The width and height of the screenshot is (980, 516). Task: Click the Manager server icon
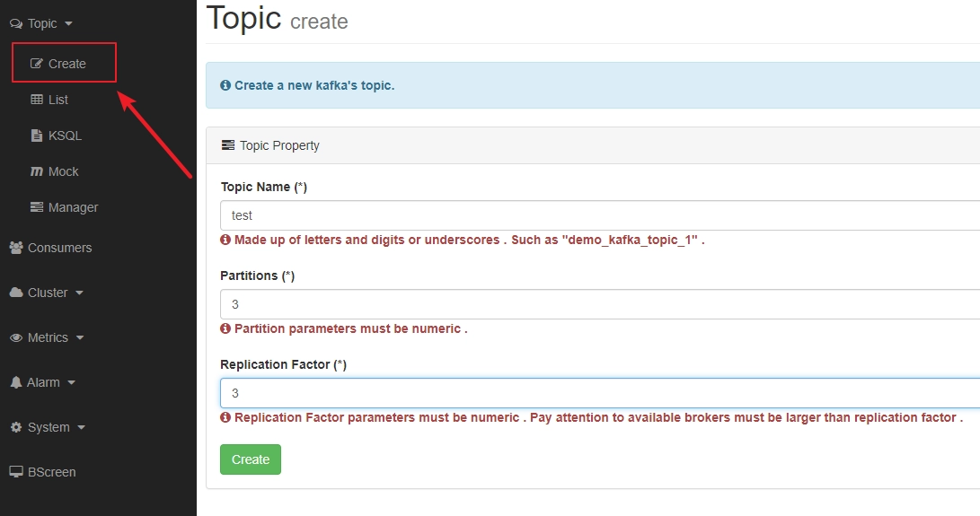(37, 206)
